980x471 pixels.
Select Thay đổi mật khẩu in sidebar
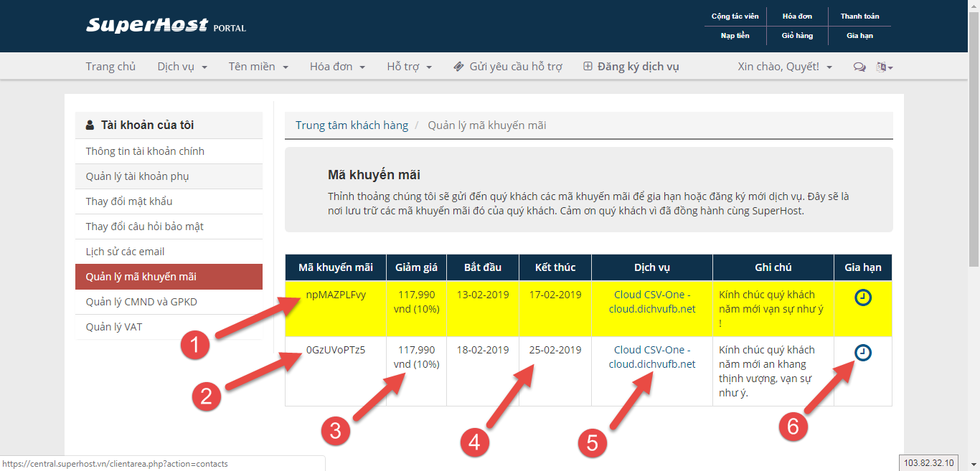pos(129,201)
